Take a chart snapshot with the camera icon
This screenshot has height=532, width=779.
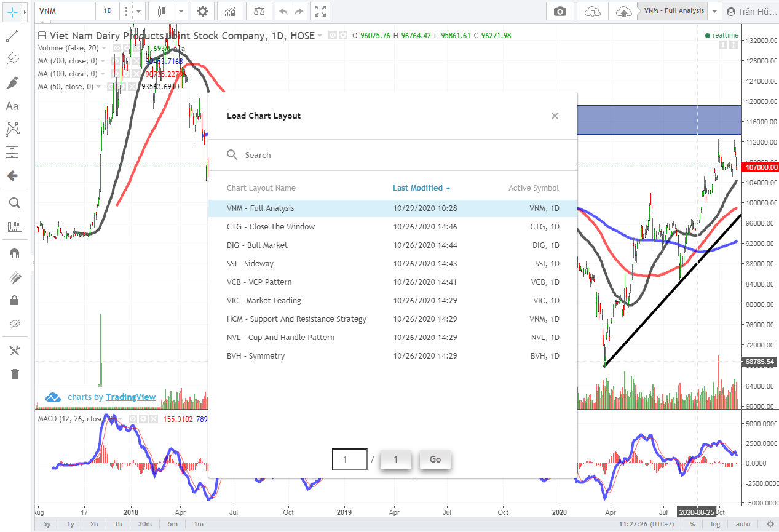point(560,10)
